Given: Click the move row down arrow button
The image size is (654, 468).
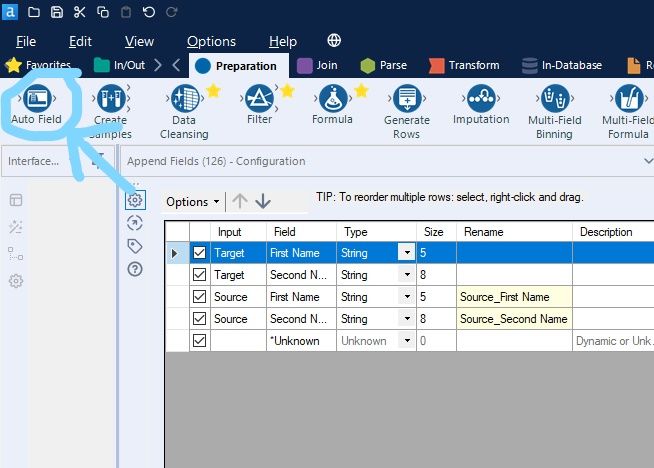Looking at the screenshot, I should coord(263,201).
